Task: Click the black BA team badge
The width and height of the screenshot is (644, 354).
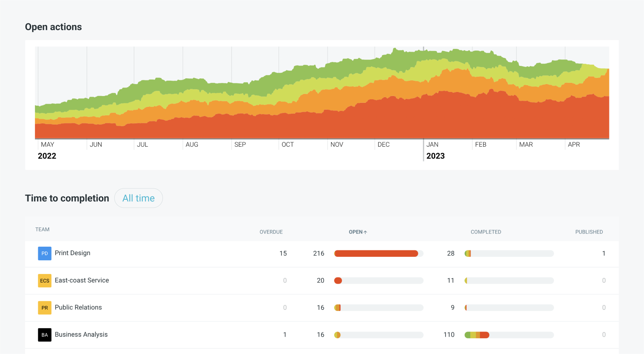Action: click(x=45, y=335)
